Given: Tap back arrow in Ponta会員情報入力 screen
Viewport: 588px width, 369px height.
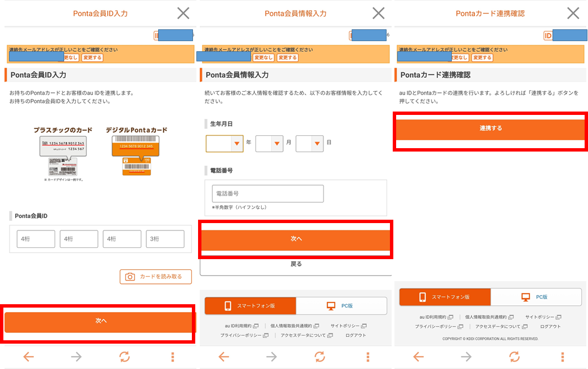Looking at the screenshot, I should point(224,357).
